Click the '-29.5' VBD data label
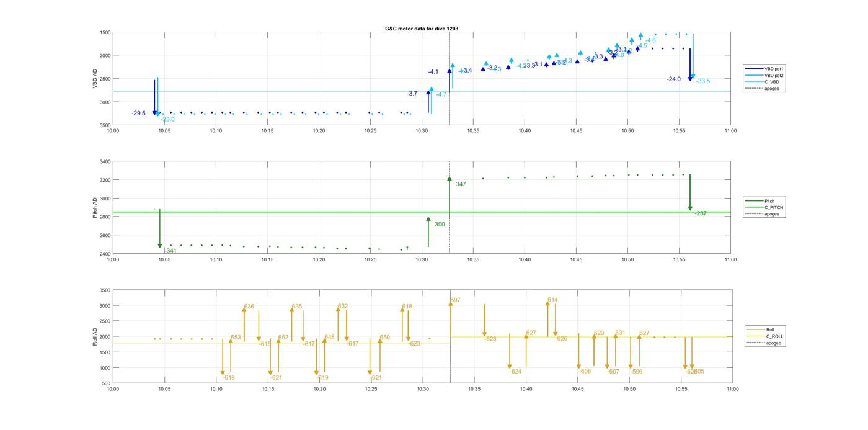The width and height of the screenshot is (868, 430). coord(138,114)
